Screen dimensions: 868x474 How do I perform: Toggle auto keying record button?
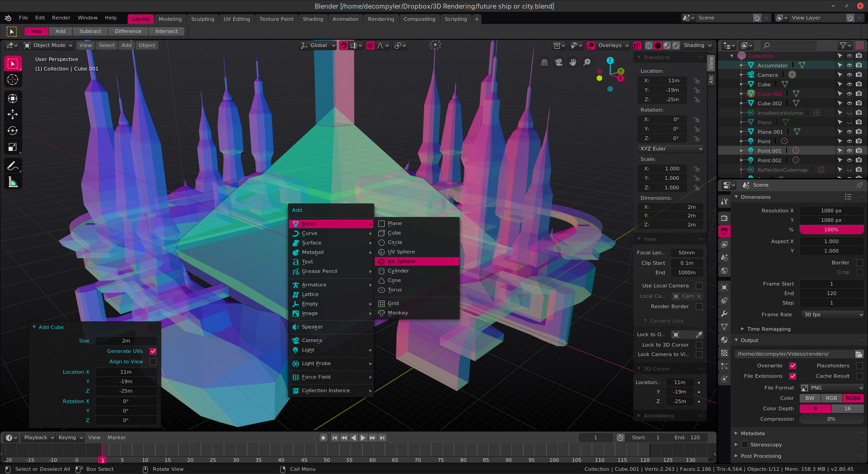click(x=323, y=437)
